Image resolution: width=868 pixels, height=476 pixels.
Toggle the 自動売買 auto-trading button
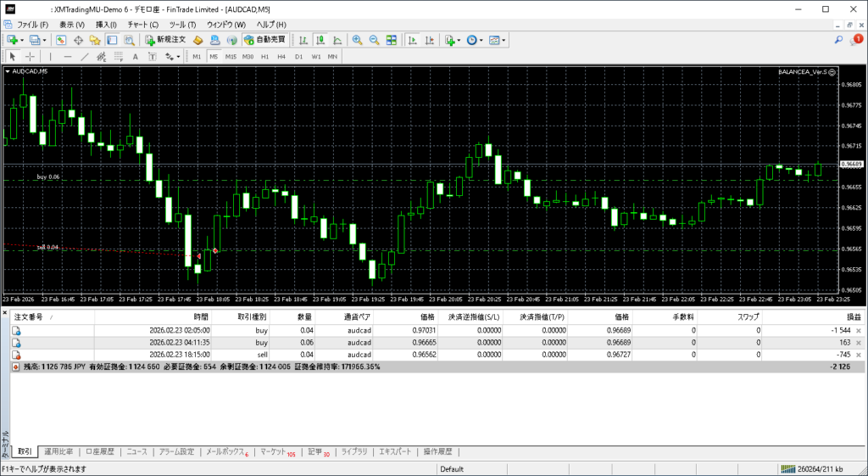click(x=264, y=40)
